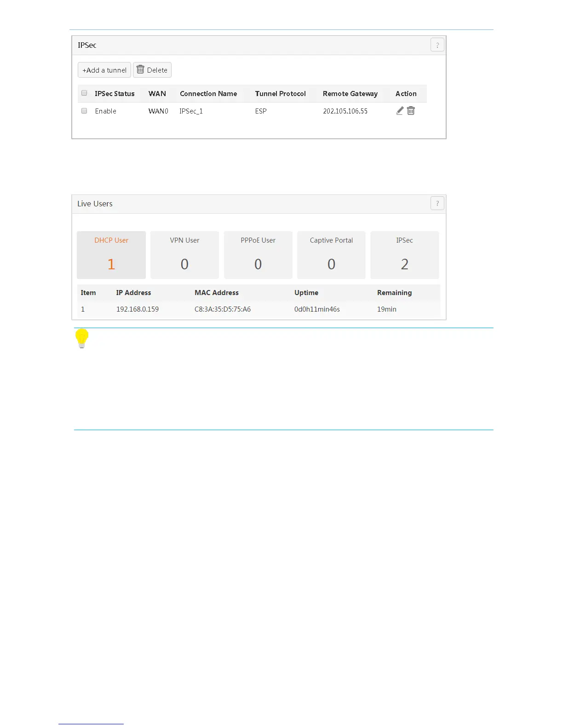Edit the IPSec_1 tunnel with the pencil icon
The height and width of the screenshot is (728, 563).
400,111
